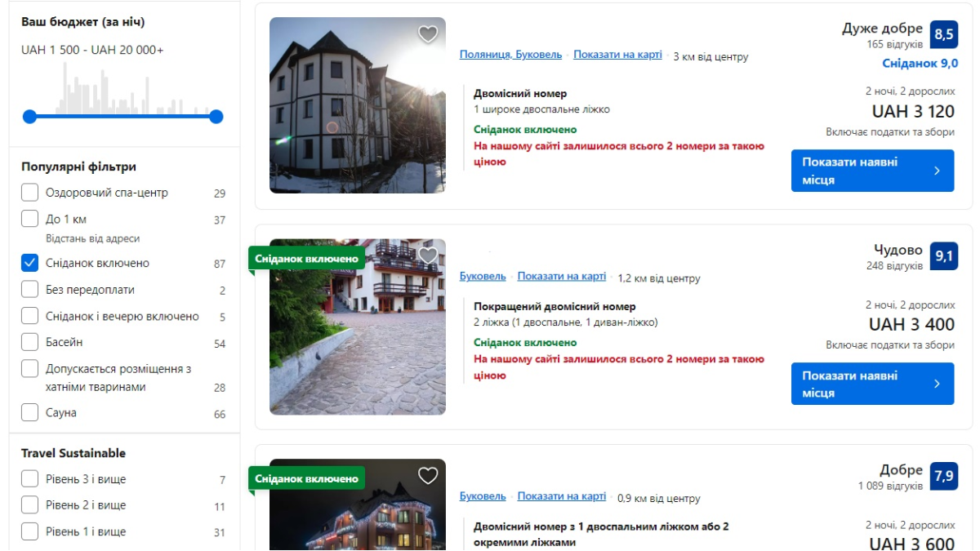980x551 pixels.
Task: Open availability for UAH 3 120 hotel
Action: [x=871, y=171]
